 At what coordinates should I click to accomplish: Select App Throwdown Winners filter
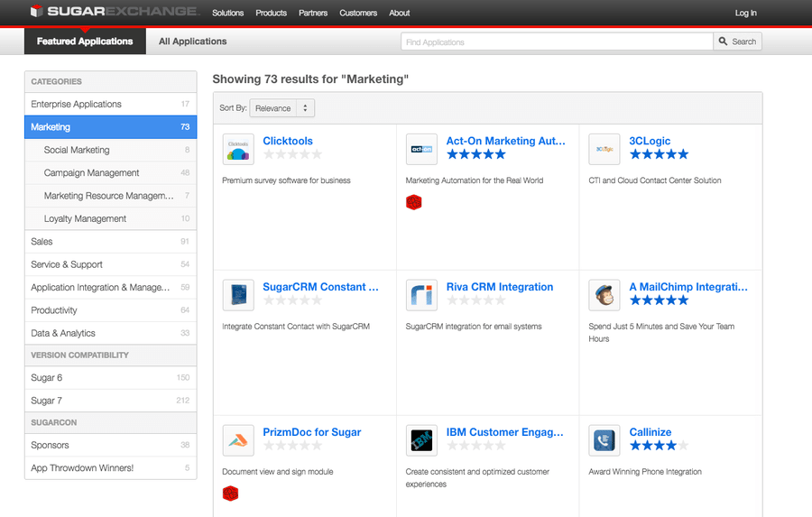click(x=111, y=467)
